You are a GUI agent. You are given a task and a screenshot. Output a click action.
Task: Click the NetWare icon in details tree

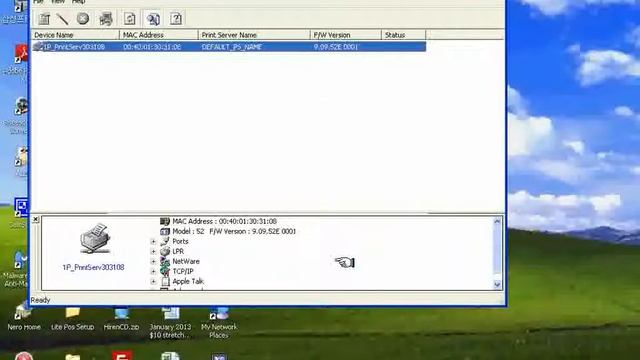(x=165, y=261)
